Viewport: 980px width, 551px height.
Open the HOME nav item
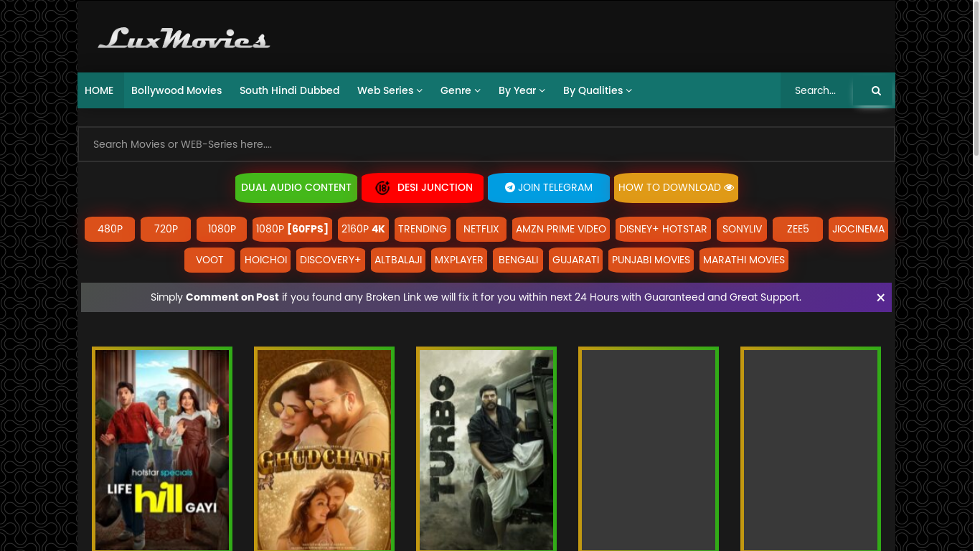(x=99, y=90)
